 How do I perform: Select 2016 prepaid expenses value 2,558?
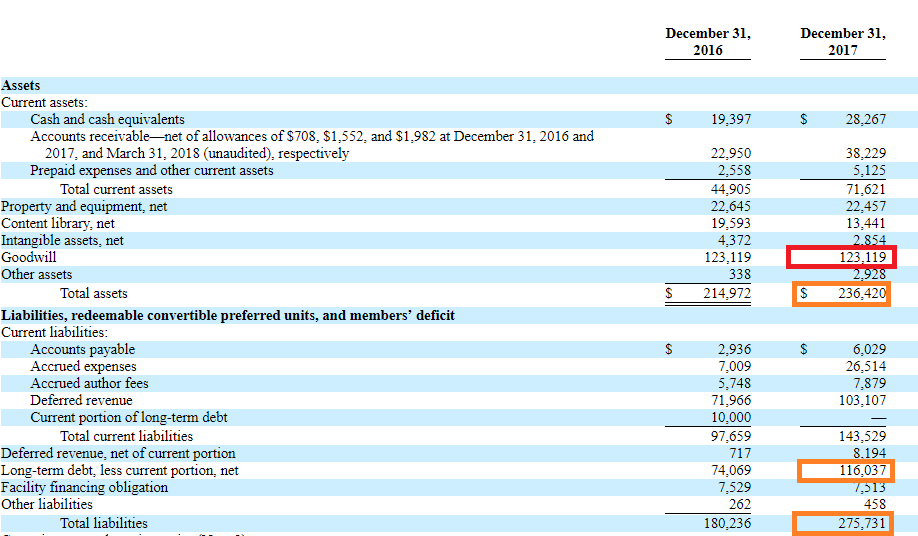[734, 170]
